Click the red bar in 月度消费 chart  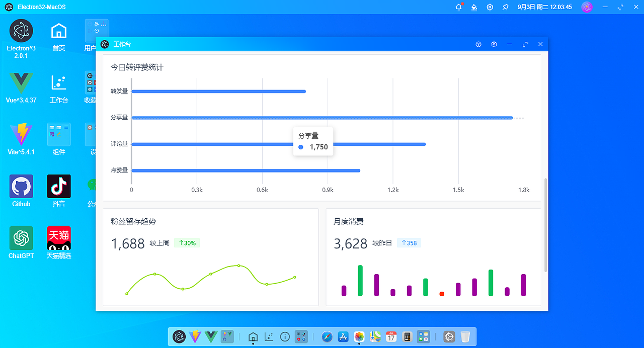[442, 294]
